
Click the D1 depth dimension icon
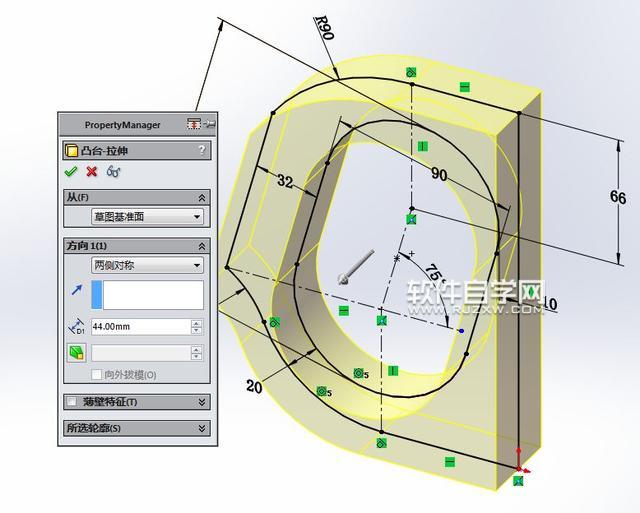(76, 326)
